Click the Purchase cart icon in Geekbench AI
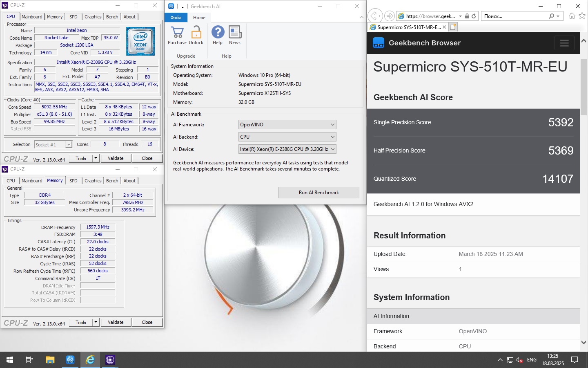Viewport: 588px width, 368px height. pyautogui.click(x=177, y=32)
